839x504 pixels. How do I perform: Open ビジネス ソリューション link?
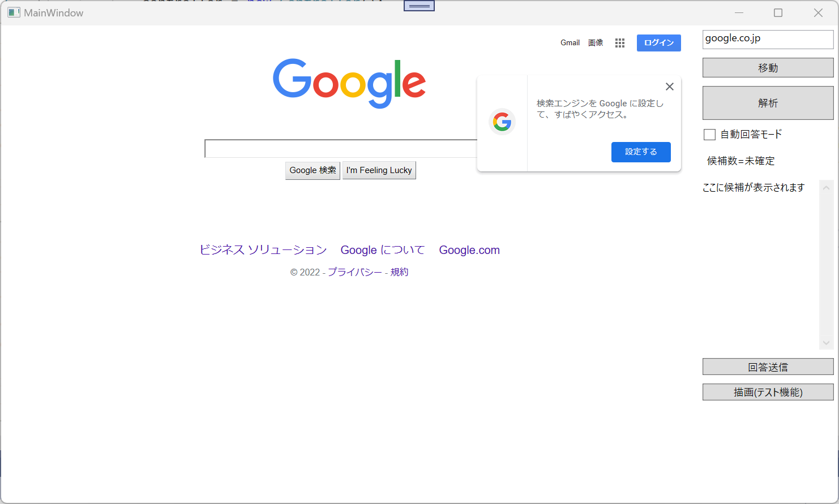263,250
